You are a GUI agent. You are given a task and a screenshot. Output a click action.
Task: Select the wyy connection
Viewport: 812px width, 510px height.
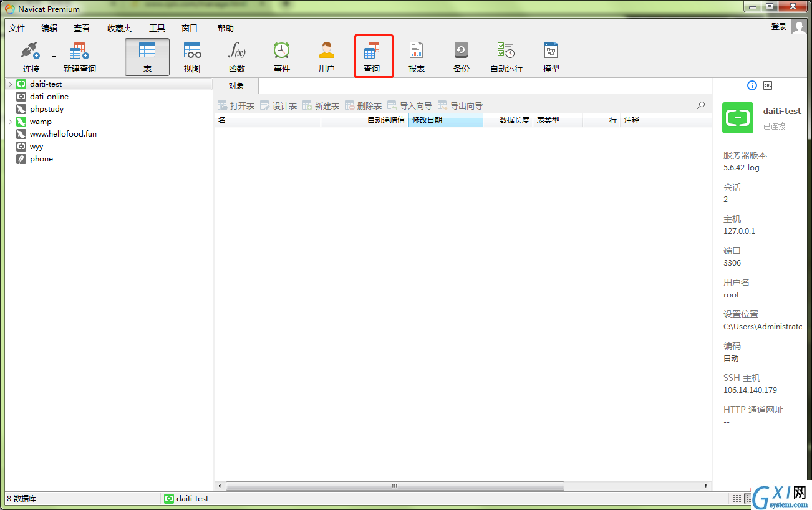pos(36,147)
